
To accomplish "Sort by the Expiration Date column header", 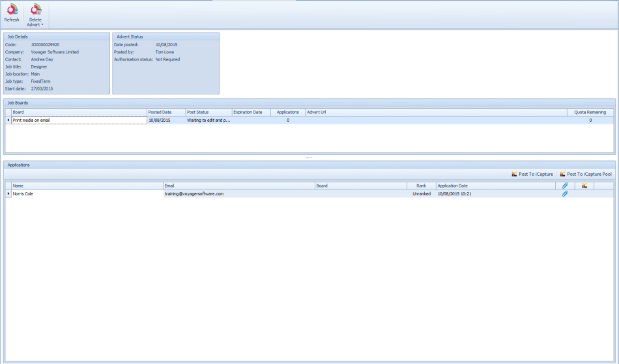I will pyautogui.click(x=250, y=112).
